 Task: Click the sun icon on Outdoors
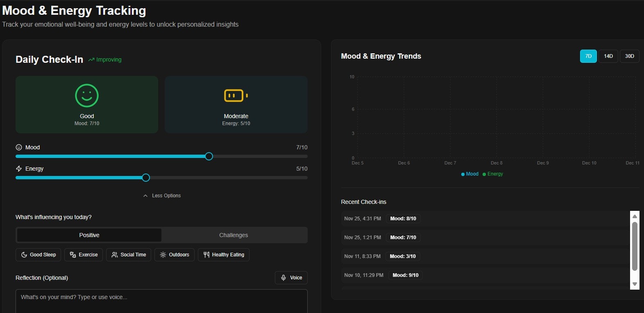coord(163,255)
